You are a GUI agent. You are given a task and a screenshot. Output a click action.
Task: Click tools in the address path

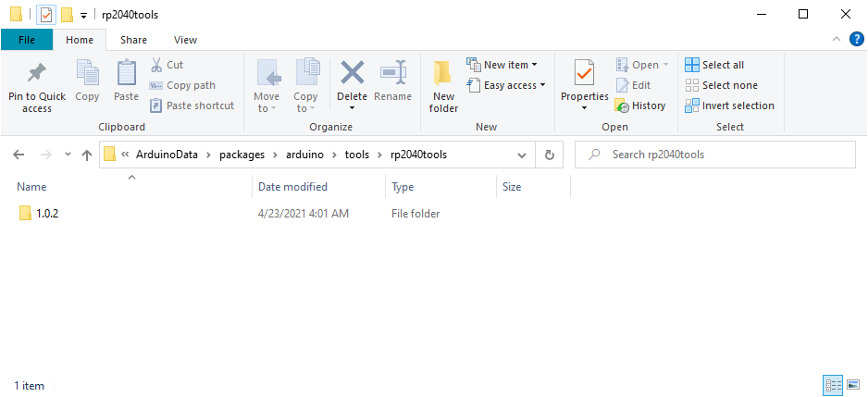point(357,155)
